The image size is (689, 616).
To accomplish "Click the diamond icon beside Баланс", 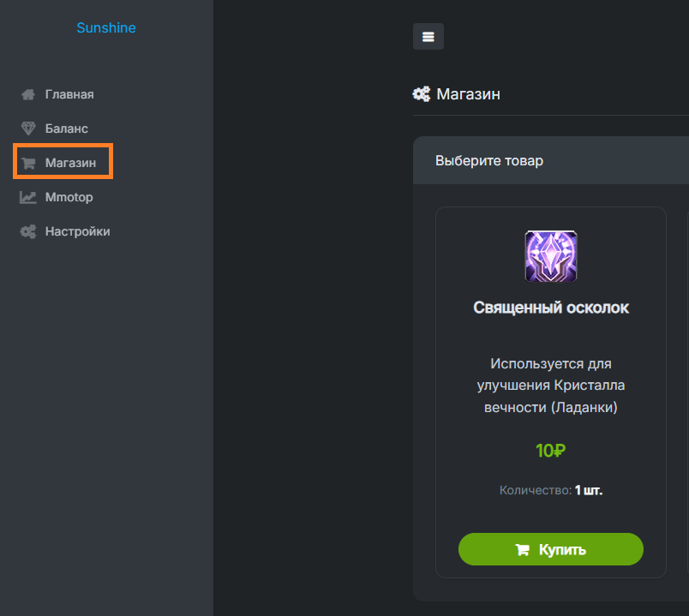I will (28, 129).
